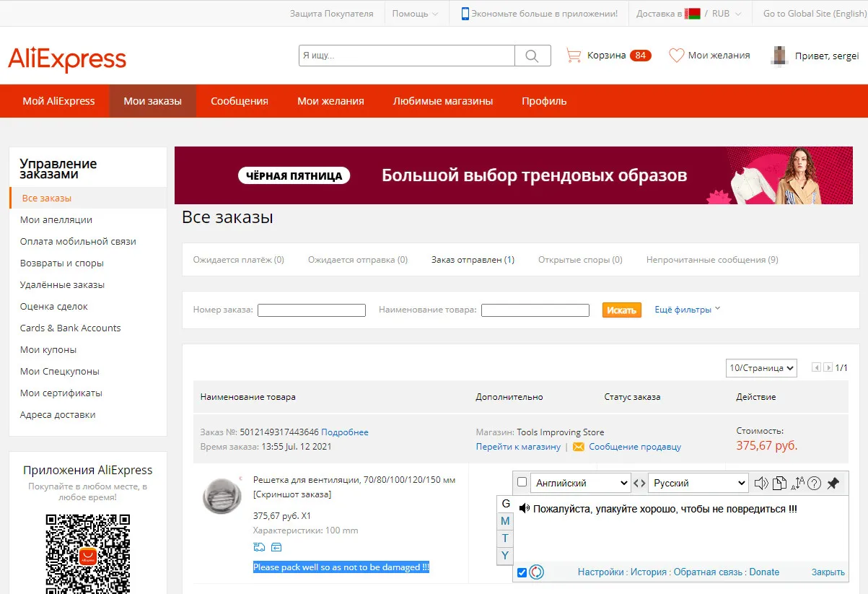Click the Donate link in translator
This screenshot has width=868, height=594.
click(764, 572)
